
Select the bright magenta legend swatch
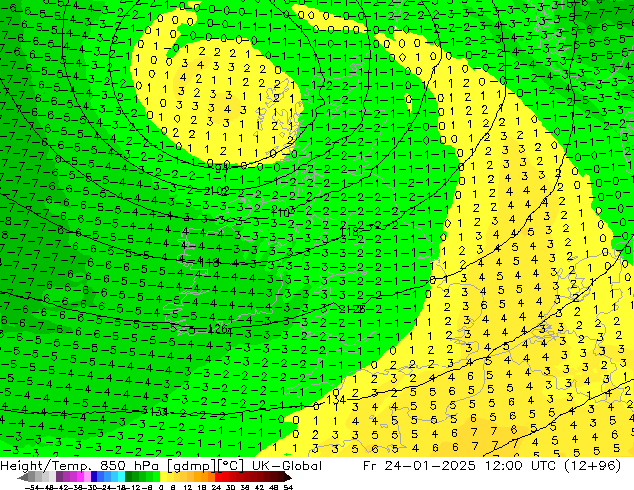tap(80, 476)
